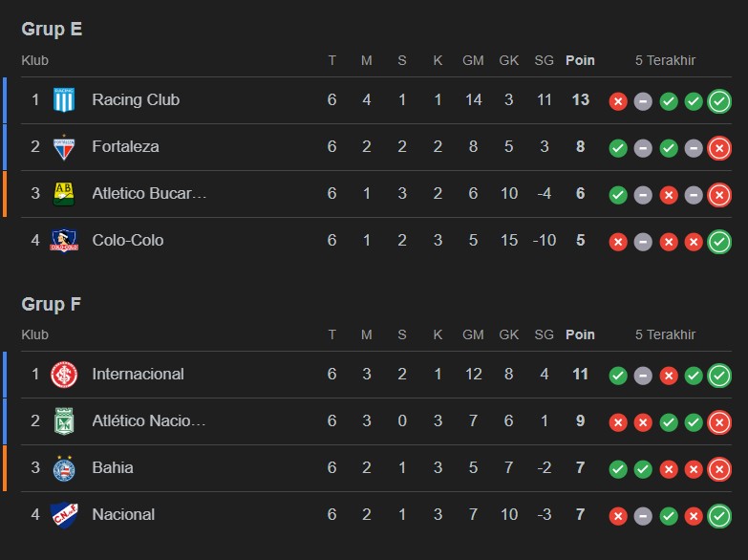Click the Internacional red crest
The height and width of the screenshot is (560, 748).
click(x=64, y=375)
